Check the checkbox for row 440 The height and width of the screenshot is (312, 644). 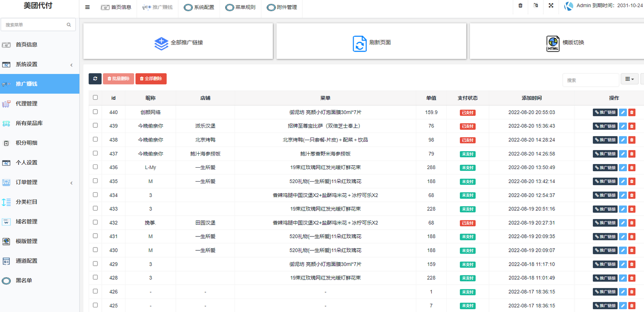pos(95,112)
